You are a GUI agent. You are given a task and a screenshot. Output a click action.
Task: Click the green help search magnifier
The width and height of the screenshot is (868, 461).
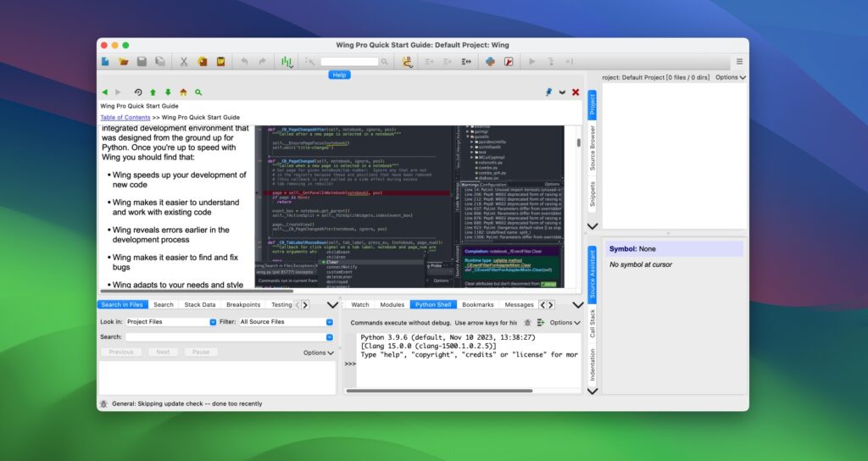point(198,92)
